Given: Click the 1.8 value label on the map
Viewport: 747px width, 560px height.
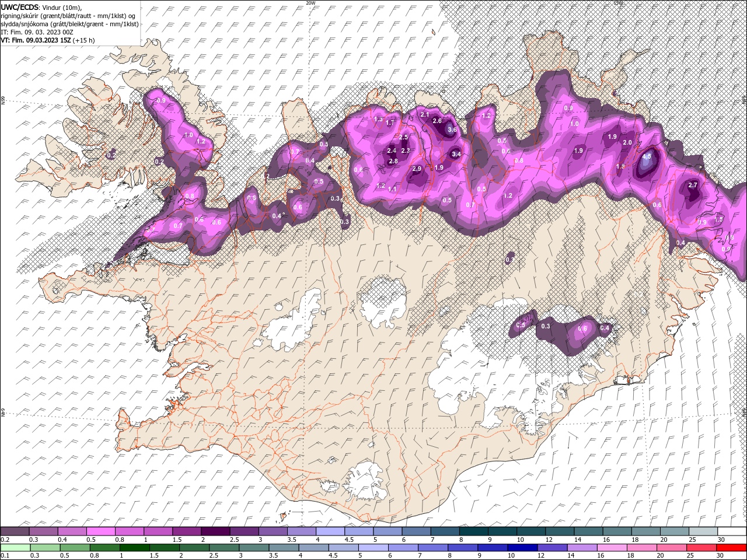Looking at the screenshot, I should pos(621,166).
